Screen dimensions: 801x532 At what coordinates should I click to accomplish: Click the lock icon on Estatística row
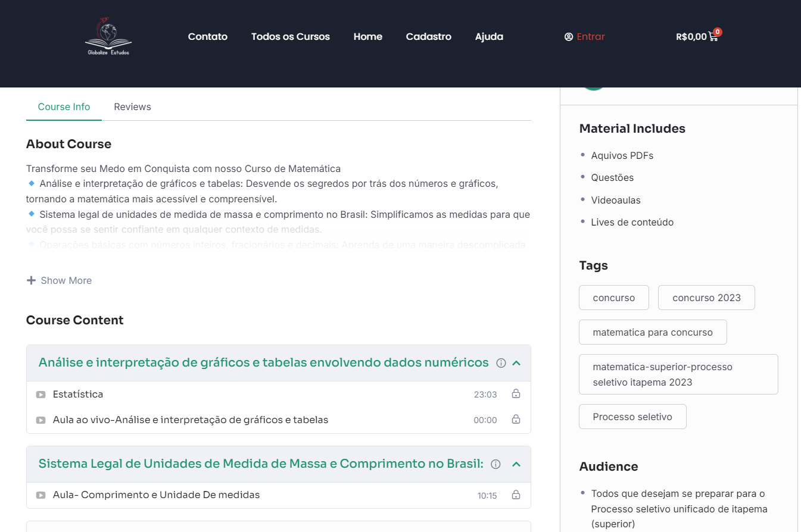click(x=516, y=394)
